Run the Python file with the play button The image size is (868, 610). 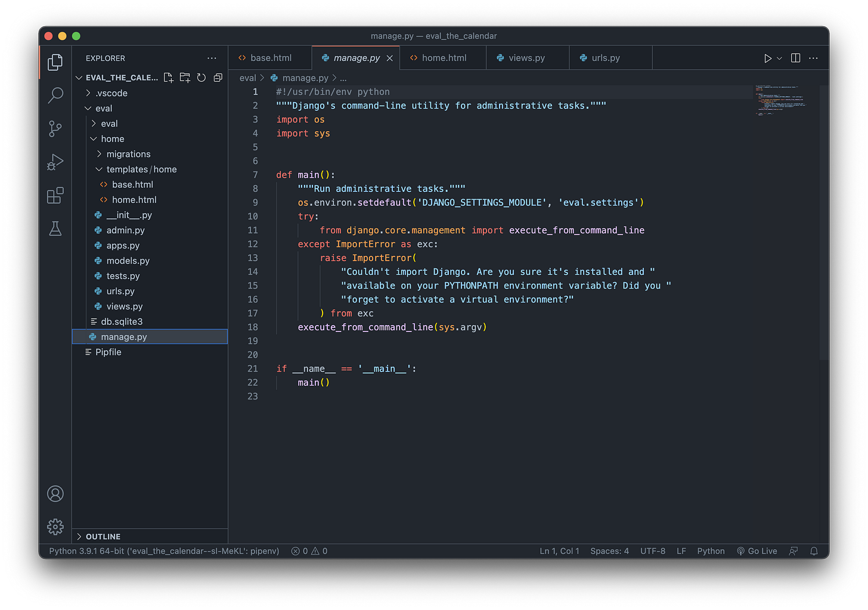(x=768, y=57)
